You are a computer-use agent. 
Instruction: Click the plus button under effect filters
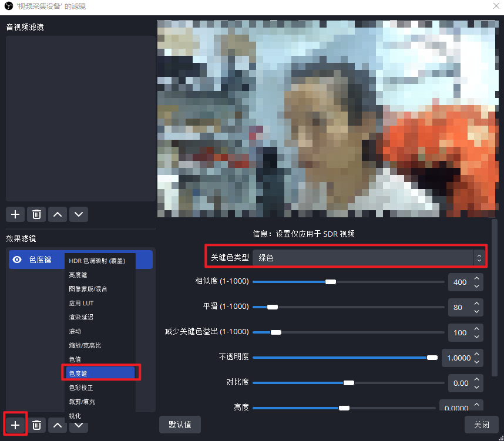[15, 425]
